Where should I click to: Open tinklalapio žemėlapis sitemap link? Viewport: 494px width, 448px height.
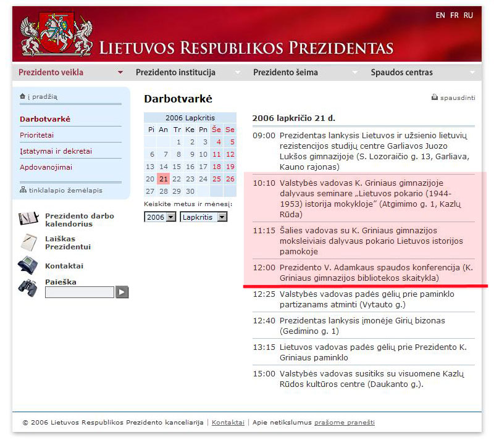click(x=65, y=190)
